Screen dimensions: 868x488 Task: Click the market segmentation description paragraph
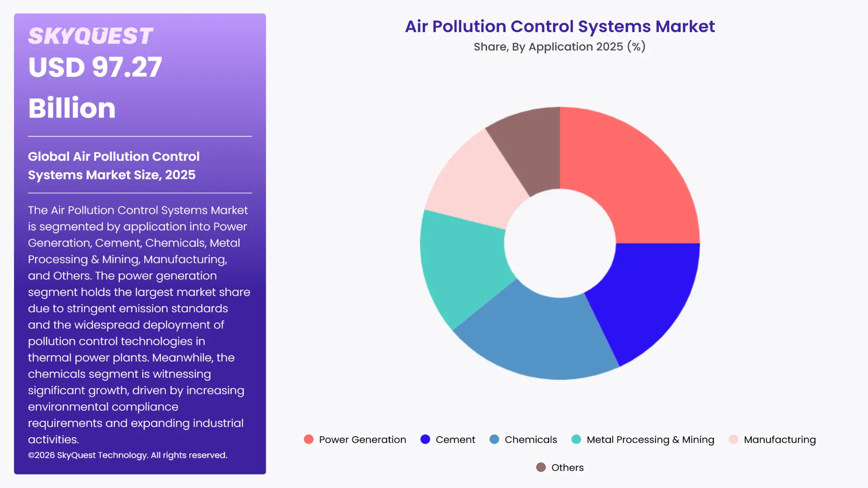pos(139,324)
